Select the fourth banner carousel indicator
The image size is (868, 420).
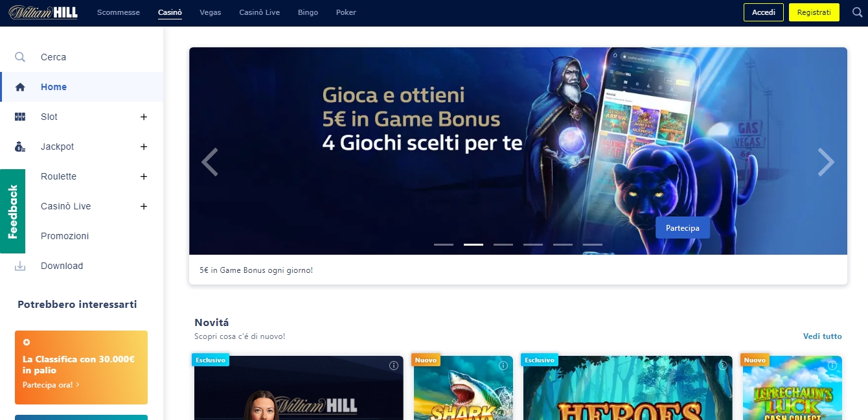coord(533,244)
